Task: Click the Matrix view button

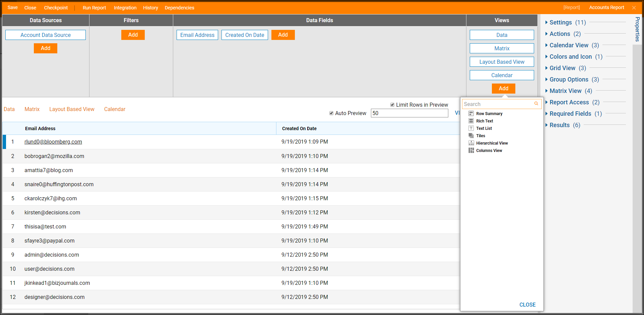Action: point(502,48)
